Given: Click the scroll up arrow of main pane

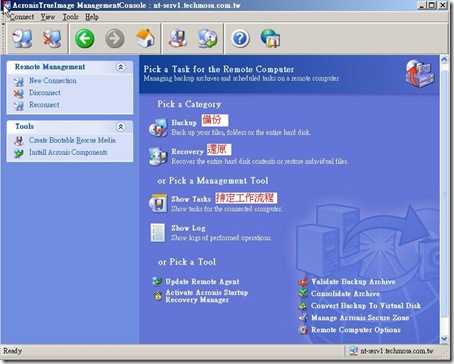Looking at the screenshot, I should pyautogui.click(x=444, y=60).
